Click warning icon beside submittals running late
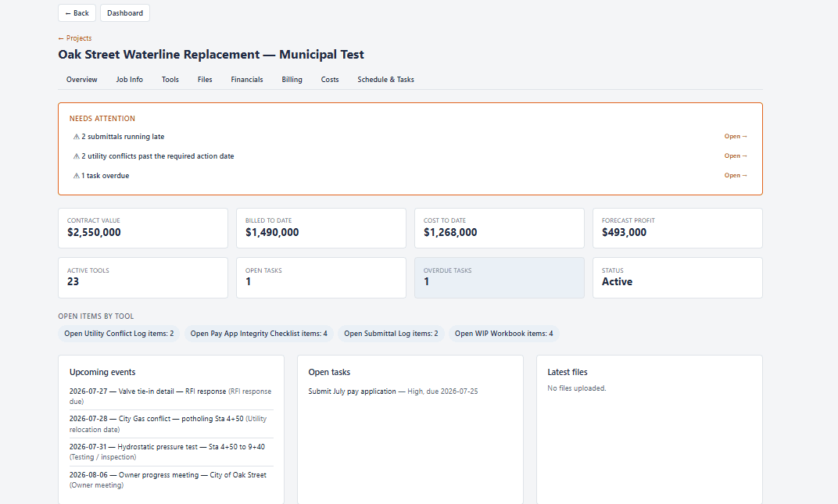 coord(77,137)
